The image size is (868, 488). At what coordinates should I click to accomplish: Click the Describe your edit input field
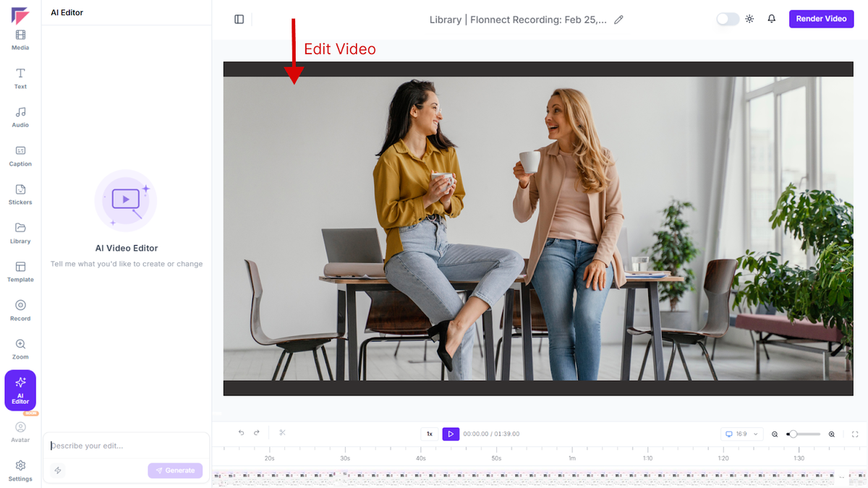[x=109, y=445]
